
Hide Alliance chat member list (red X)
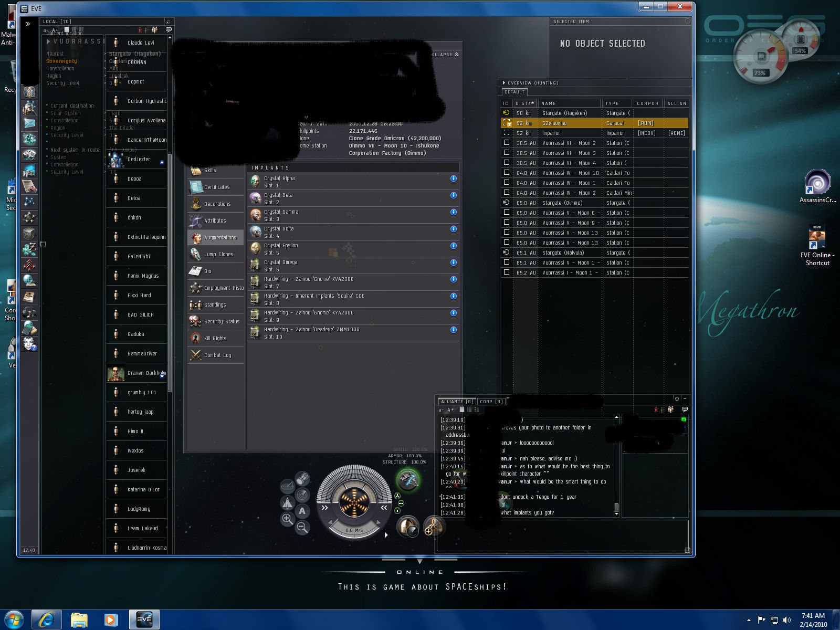pyautogui.click(x=656, y=409)
